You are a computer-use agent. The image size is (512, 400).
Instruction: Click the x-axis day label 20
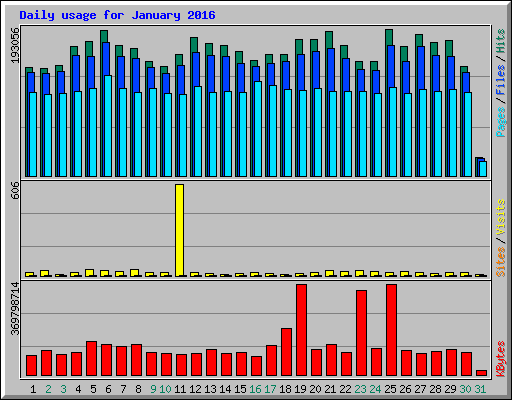point(315,389)
